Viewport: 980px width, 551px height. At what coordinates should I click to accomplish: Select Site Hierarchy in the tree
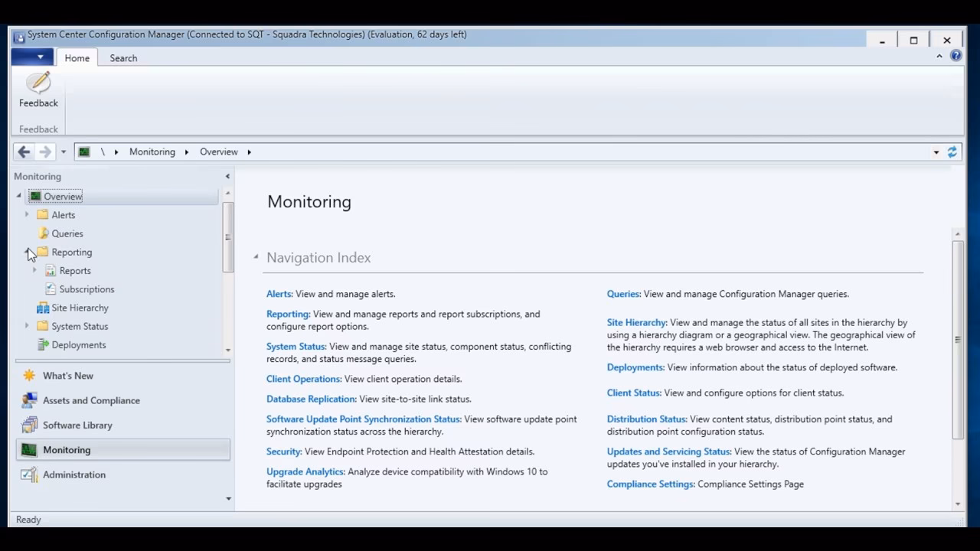(80, 308)
